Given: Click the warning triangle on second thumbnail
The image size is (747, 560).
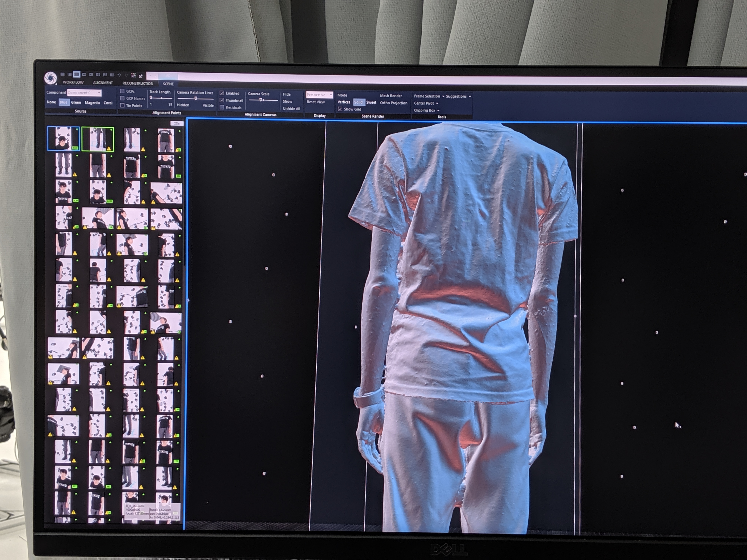Looking at the screenshot, I should (109, 148).
